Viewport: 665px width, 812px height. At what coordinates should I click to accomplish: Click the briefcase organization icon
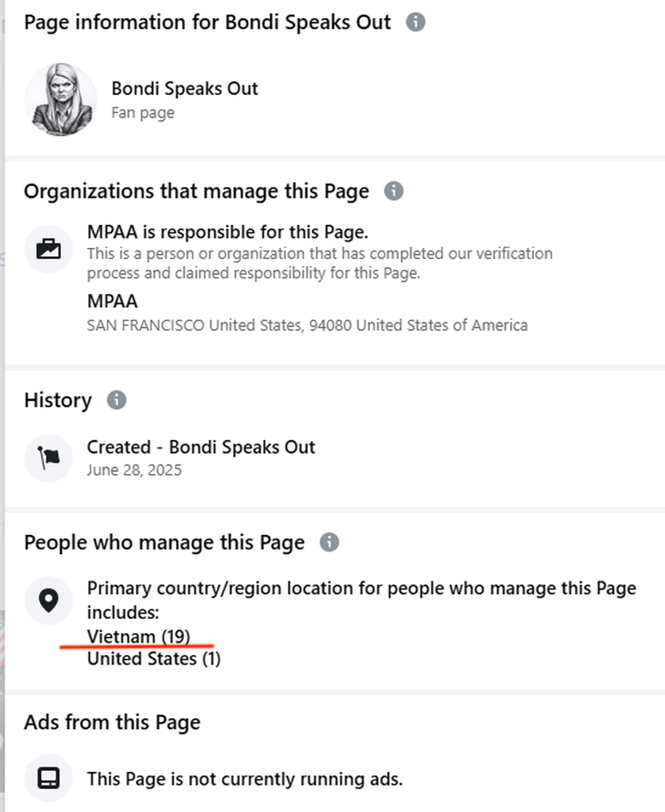point(48,249)
